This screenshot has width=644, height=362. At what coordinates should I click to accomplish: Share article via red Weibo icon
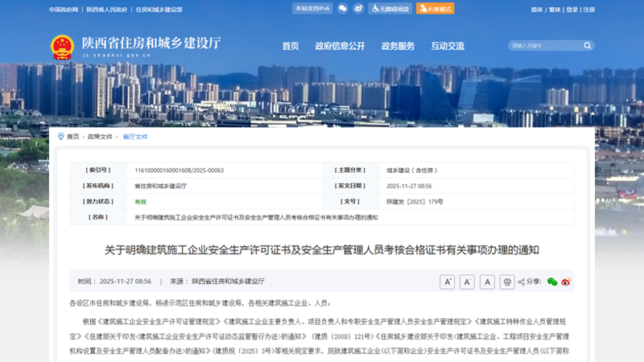[x=566, y=282]
